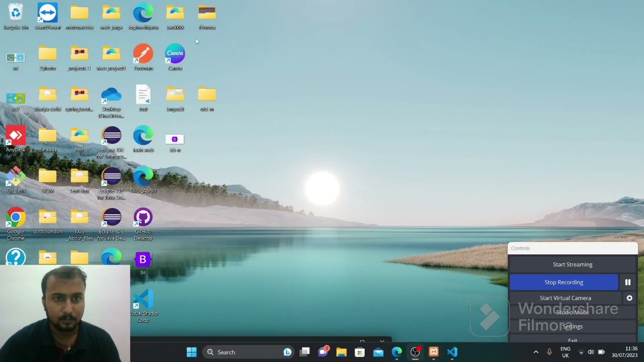Screen dimensions: 644x362
Task: Open Task View from the taskbar
Action: (x=305, y=352)
